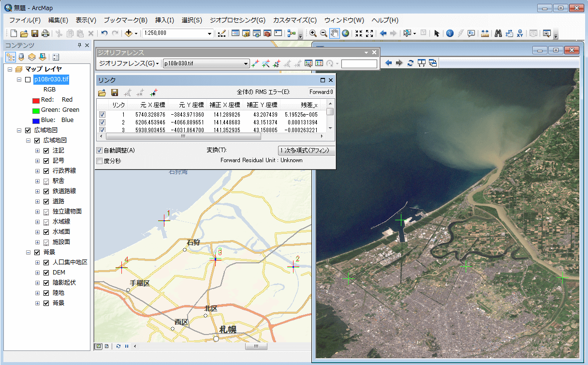Save links with the floppy disk icon
The width and height of the screenshot is (588, 365).
(115, 92)
